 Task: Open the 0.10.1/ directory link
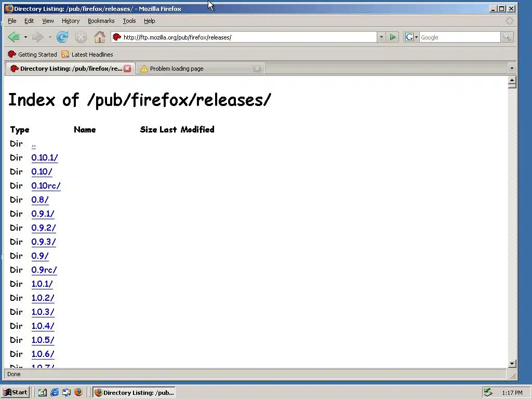(x=45, y=158)
